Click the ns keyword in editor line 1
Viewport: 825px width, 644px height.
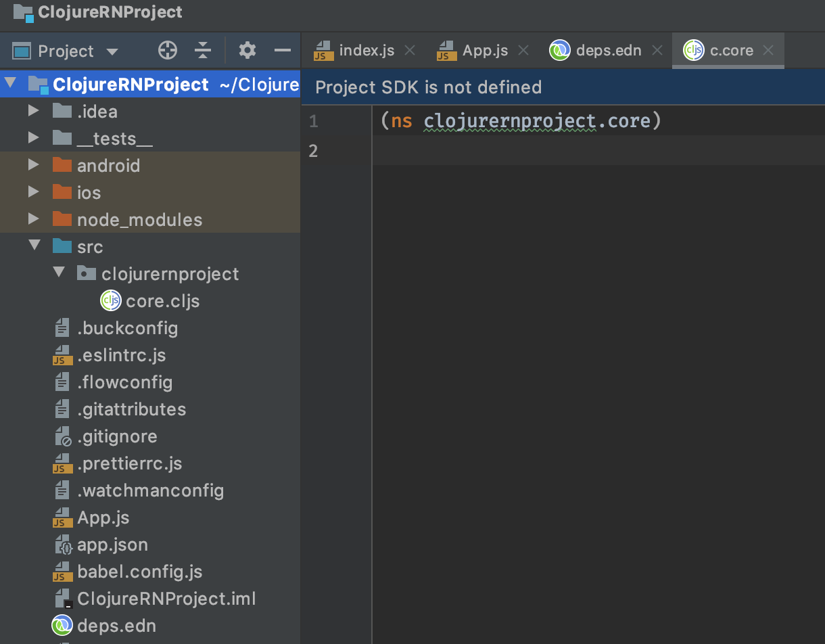pos(402,122)
